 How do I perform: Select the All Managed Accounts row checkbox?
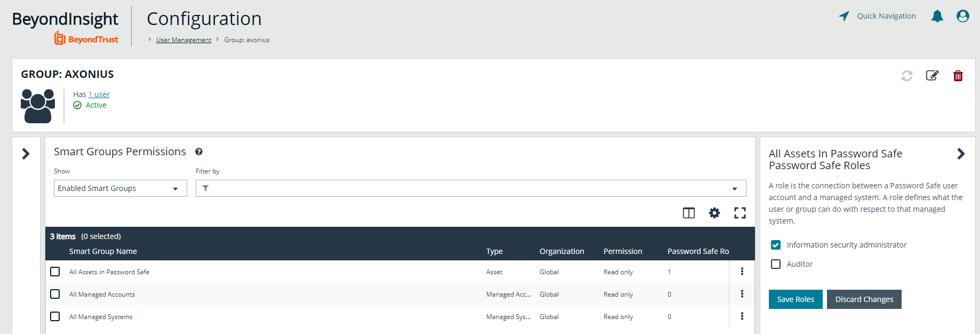click(x=55, y=294)
